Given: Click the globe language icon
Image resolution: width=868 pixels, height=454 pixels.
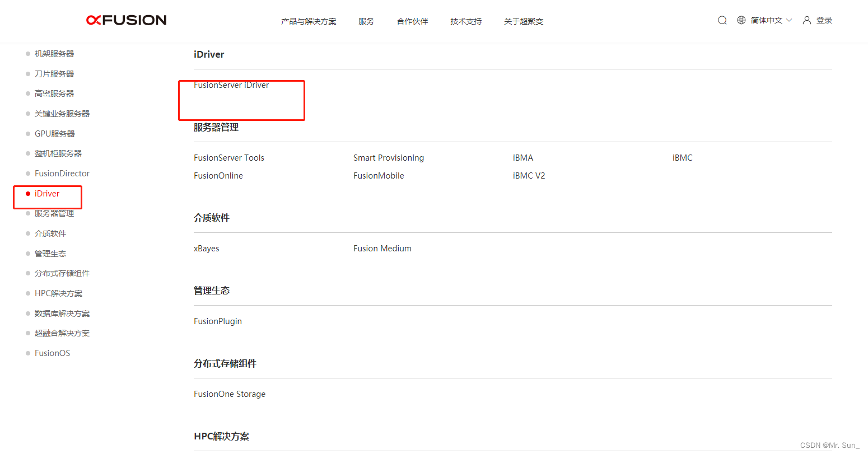Looking at the screenshot, I should click(x=741, y=20).
